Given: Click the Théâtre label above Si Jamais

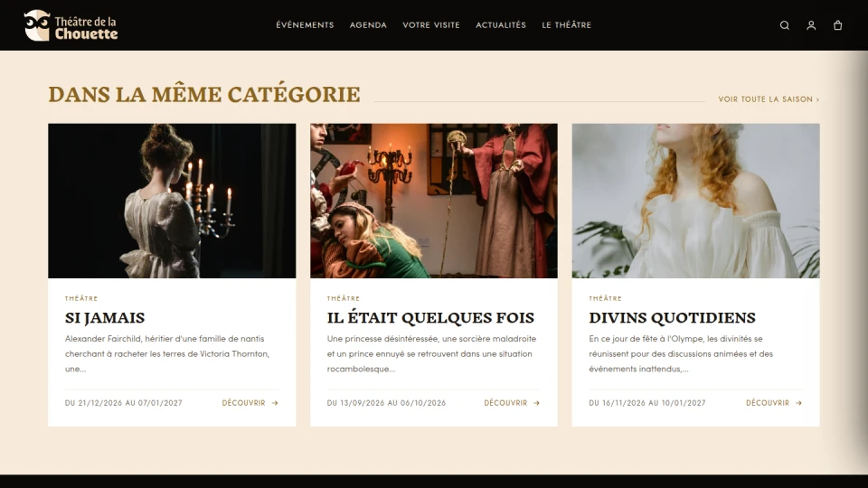Looking at the screenshot, I should pyautogui.click(x=81, y=298).
